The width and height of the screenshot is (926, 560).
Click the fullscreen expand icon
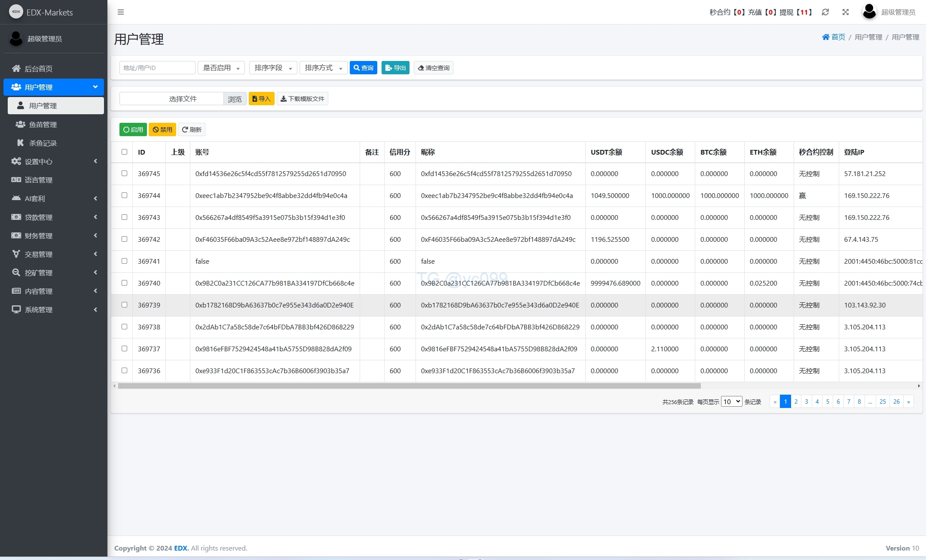845,12
